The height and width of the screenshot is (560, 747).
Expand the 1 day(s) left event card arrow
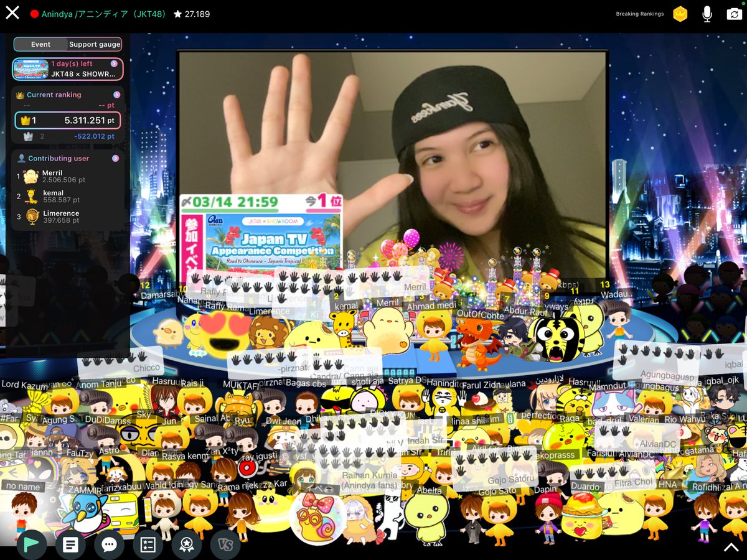tap(115, 63)
